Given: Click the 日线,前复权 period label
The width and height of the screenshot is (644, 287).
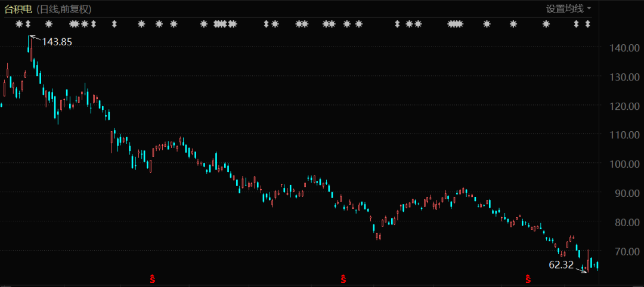Looking at the screenshot, I should 64,9.
